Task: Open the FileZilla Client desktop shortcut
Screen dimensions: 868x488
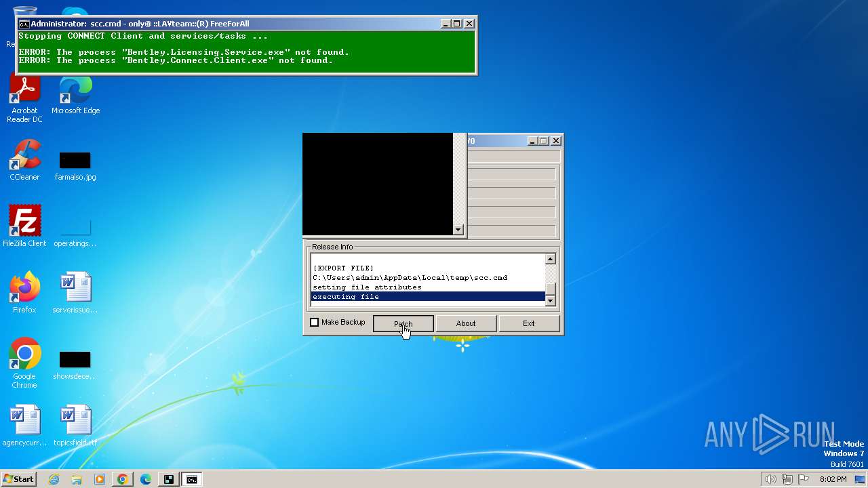Action: pos(24,226)
